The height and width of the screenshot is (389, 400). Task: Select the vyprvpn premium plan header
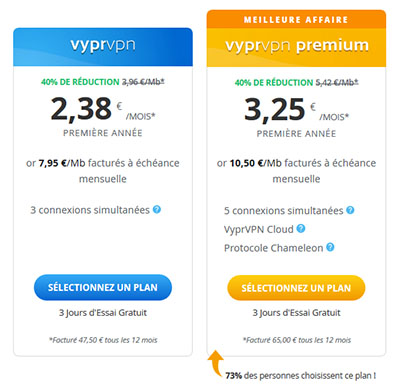[296, 48]
